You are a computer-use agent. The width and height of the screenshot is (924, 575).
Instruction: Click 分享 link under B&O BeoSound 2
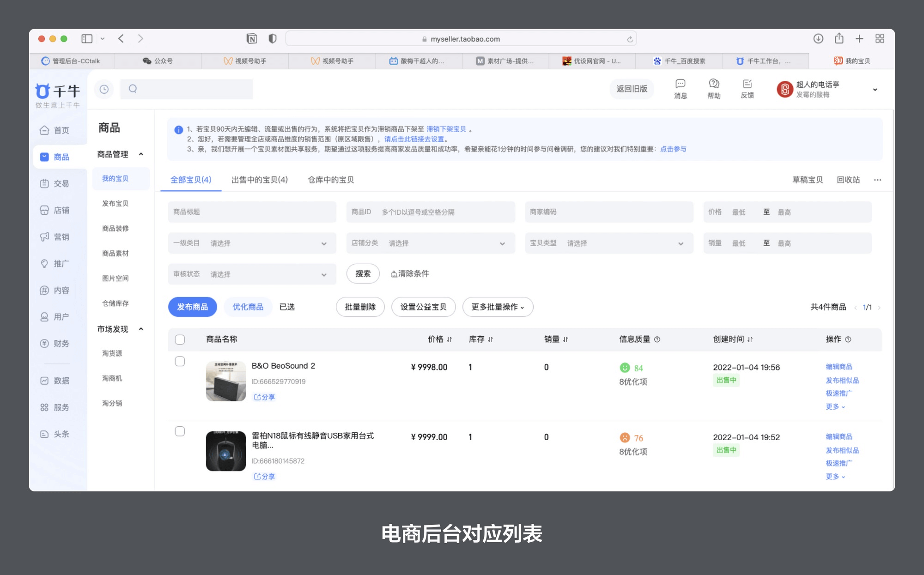tap(264, 397)
